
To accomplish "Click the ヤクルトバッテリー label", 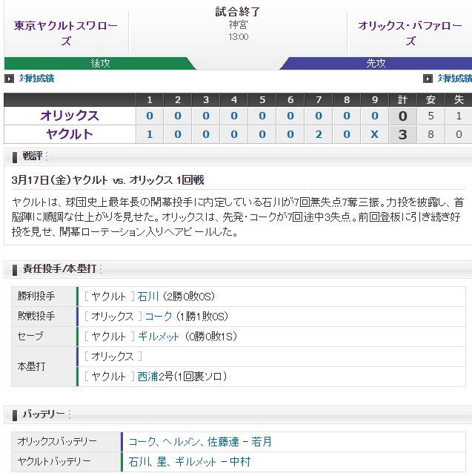I will coord(54,461).
